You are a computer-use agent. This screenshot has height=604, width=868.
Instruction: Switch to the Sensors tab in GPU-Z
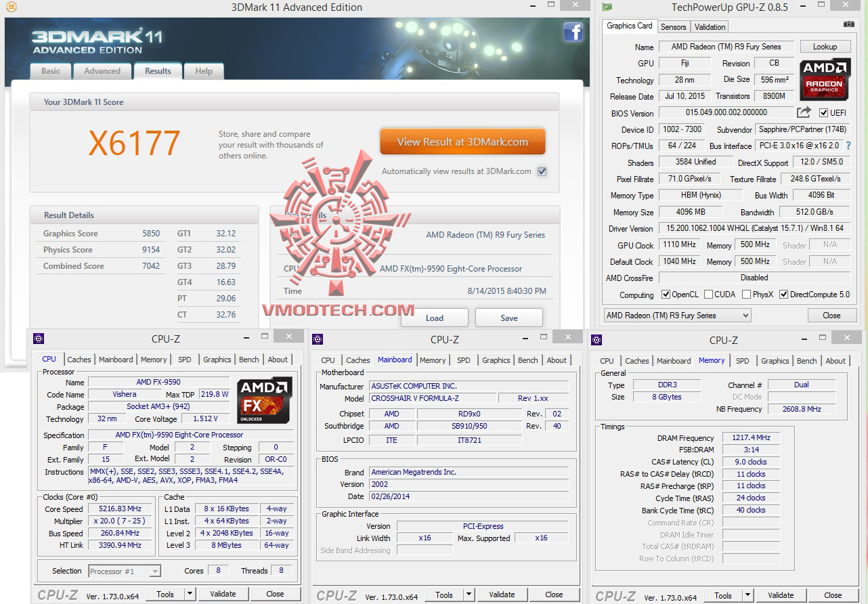click(673, 26)
